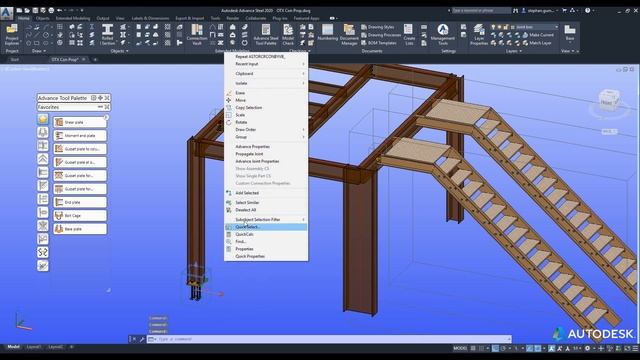
Task: Open the Project Explorer tool
Action: (x=12, y=34)
